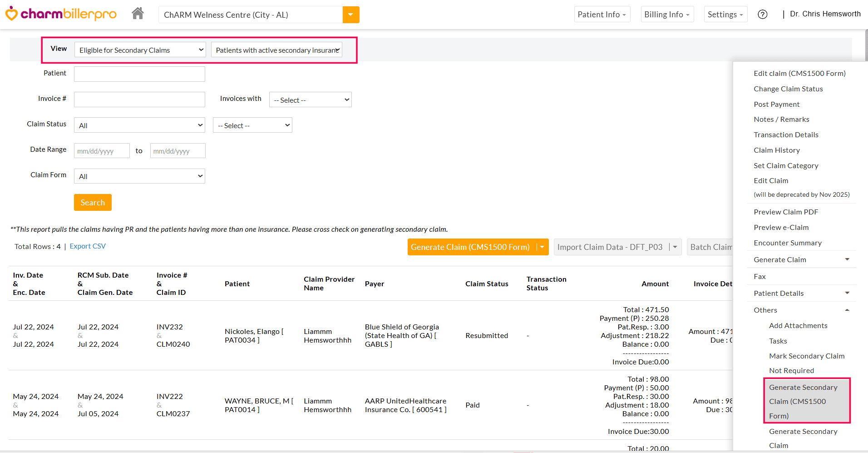
Task: Click the Date Range end date field
Action: [x=178, y=151]
